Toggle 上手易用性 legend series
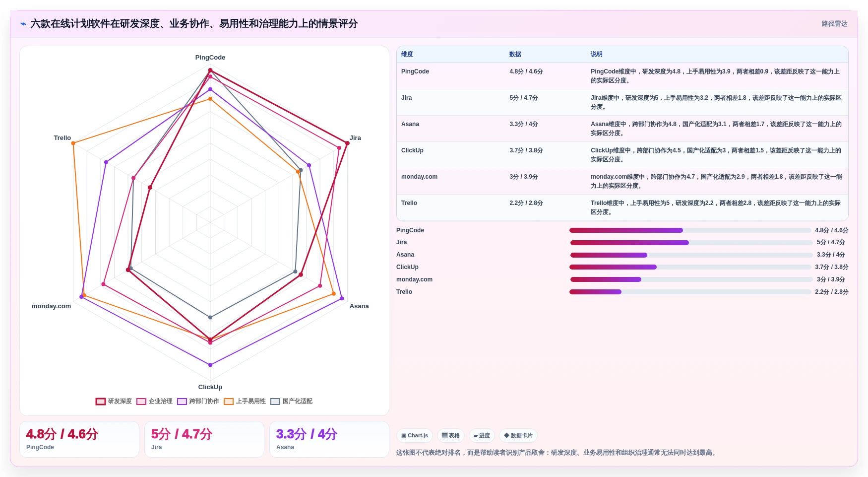The height and width of the screenshot is (477, 868). (x=245, y=401)
